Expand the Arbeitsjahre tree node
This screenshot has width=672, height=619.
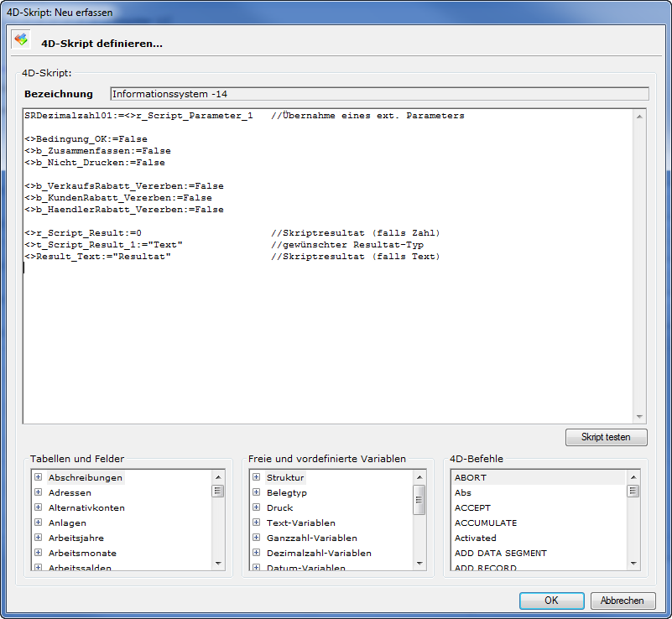pyautogui.click(x=38, y=538)
